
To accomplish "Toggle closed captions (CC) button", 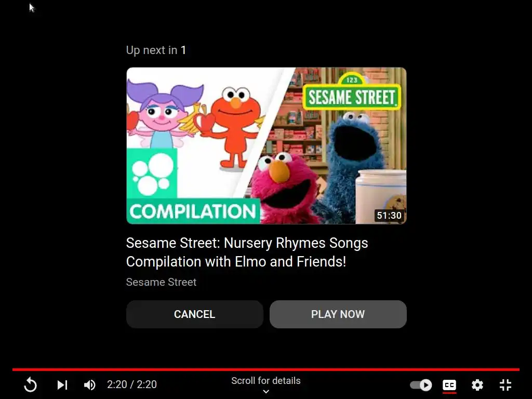I will (449, 385).
